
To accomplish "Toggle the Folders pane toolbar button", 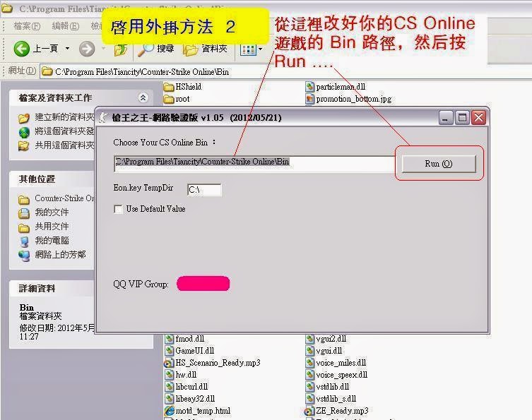I will (x=205, y=49).
